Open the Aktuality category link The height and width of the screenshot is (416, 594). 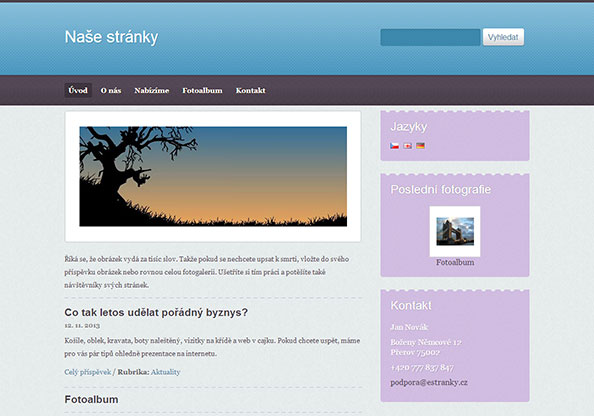166,372
